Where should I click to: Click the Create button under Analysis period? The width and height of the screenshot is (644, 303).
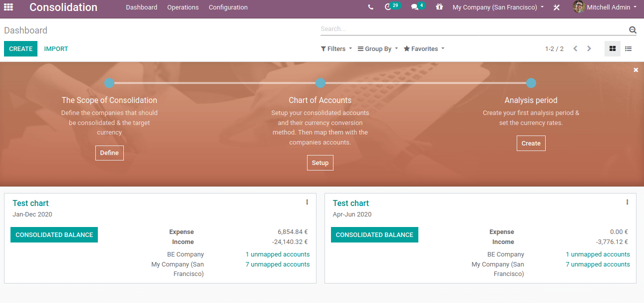click(531, 143)
